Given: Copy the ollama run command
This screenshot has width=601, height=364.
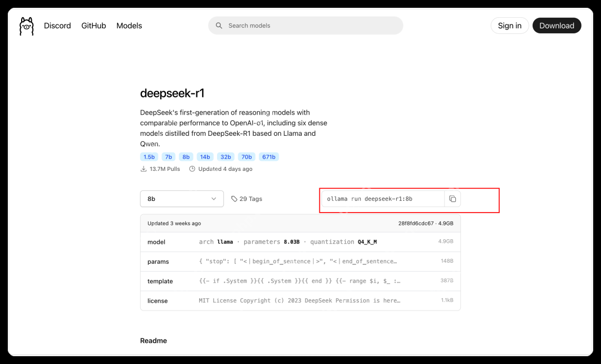Looking at the screenshot, I should click(452, 199).
